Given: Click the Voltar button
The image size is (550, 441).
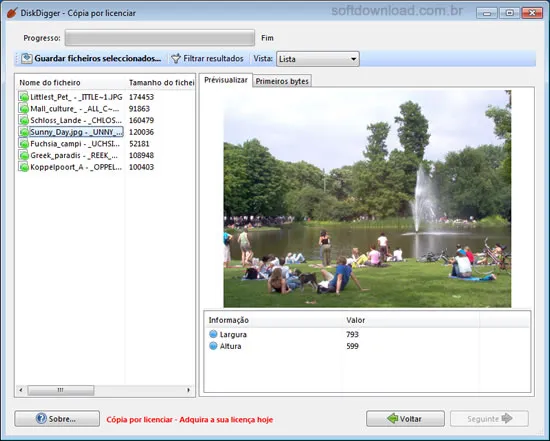Looking at the screenshot, I should pyautogui.click(x=405, y=419).
